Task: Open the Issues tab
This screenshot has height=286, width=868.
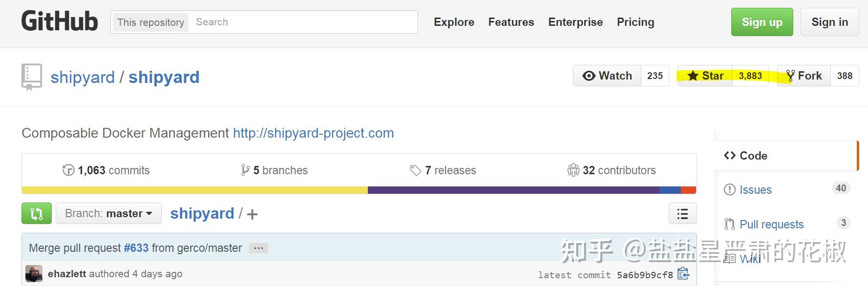Action: pyautogui.click(x=755, y=190)
